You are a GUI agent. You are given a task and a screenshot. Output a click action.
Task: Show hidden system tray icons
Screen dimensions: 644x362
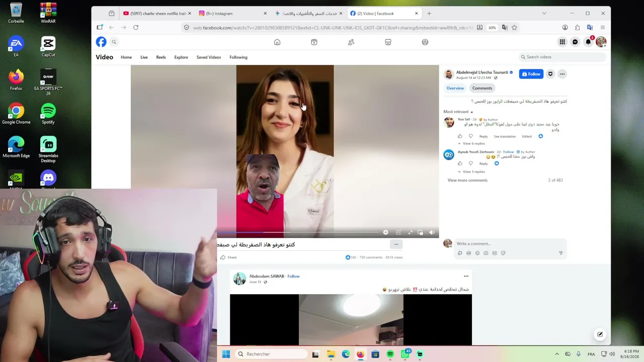click(556, 354)
